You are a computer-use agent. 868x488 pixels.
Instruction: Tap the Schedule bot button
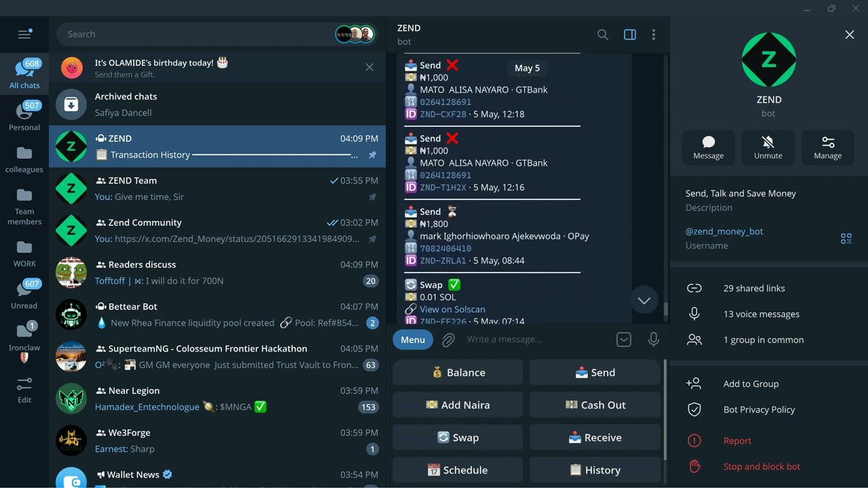[458, 470]
